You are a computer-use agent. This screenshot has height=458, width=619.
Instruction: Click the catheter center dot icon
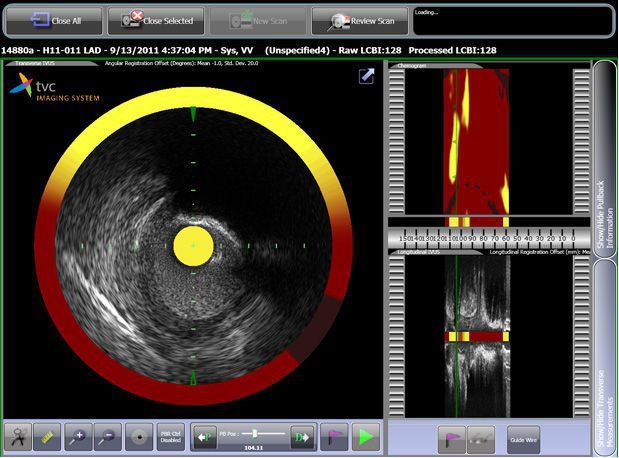[139, 437]
